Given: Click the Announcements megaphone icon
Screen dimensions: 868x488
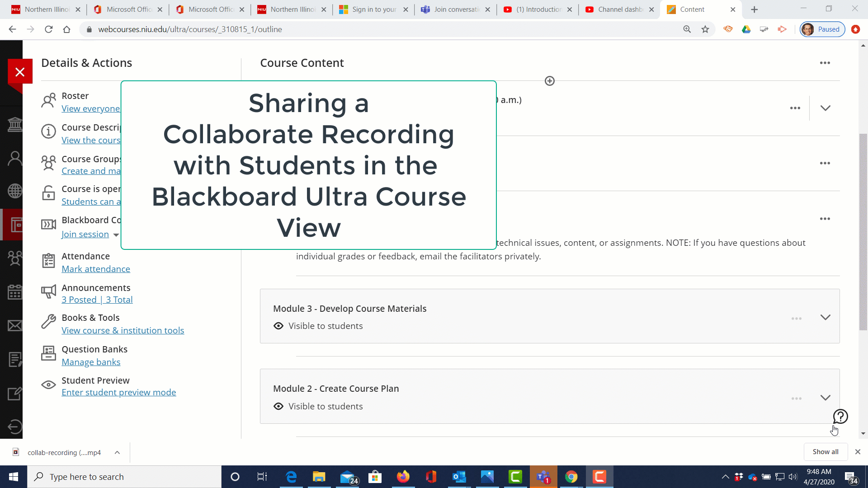Looking at the screenshot, I should tap(48, 291).
